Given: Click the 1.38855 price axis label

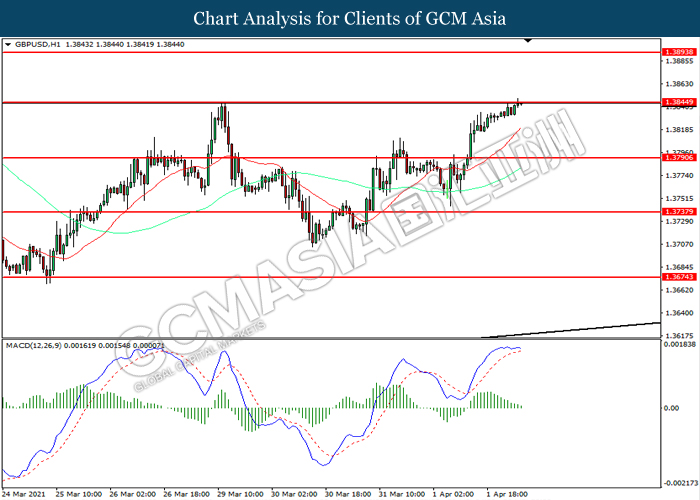Looking at the screenshot, I should point(679,61).
